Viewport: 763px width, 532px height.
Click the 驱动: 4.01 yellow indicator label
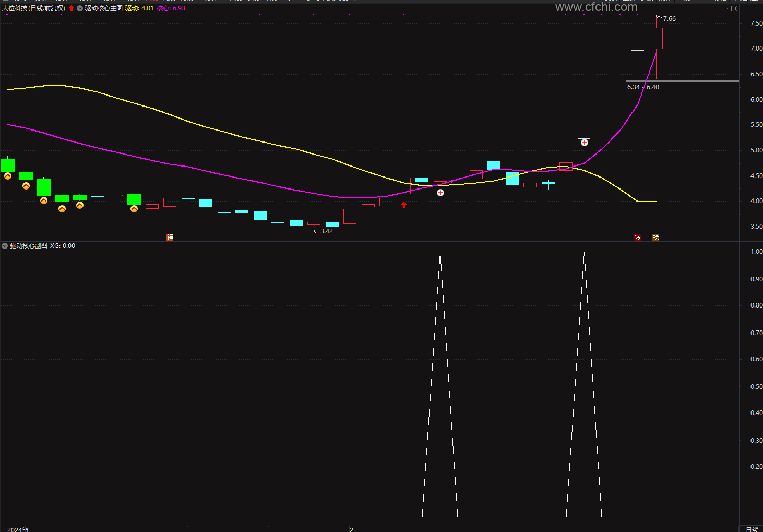click(x=139, y=8)
